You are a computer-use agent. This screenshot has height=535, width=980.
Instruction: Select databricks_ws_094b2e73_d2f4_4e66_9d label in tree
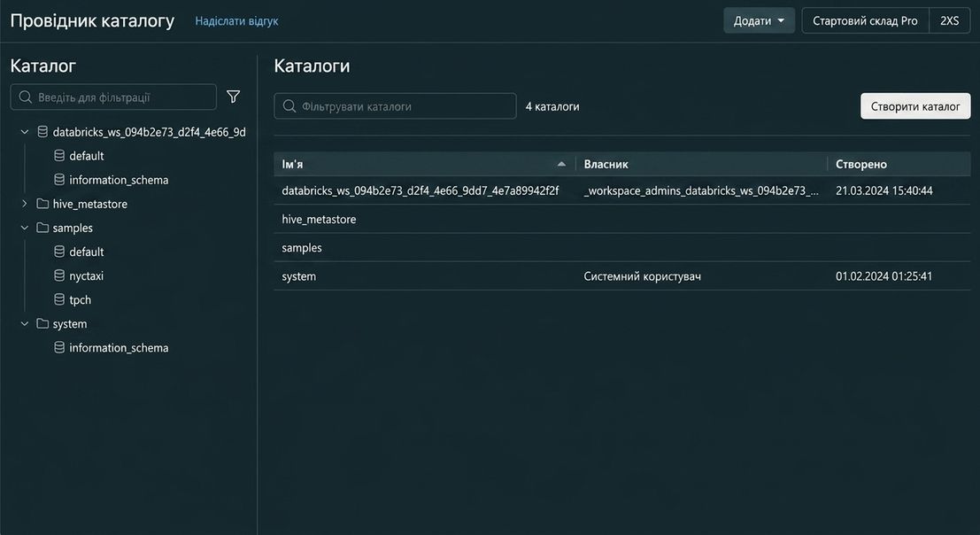pyautogui.click(x=150, y=133)
